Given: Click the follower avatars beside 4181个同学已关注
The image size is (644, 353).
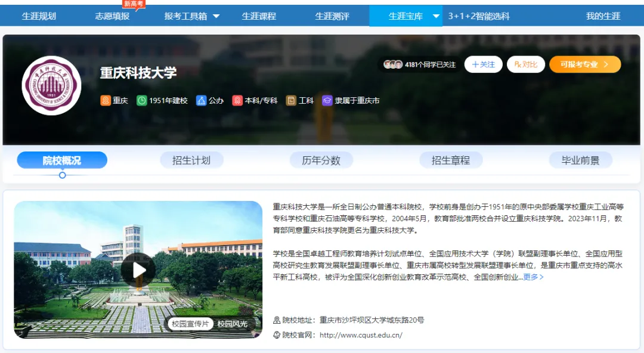Looking at the screenshot, I should click(393, 64).
